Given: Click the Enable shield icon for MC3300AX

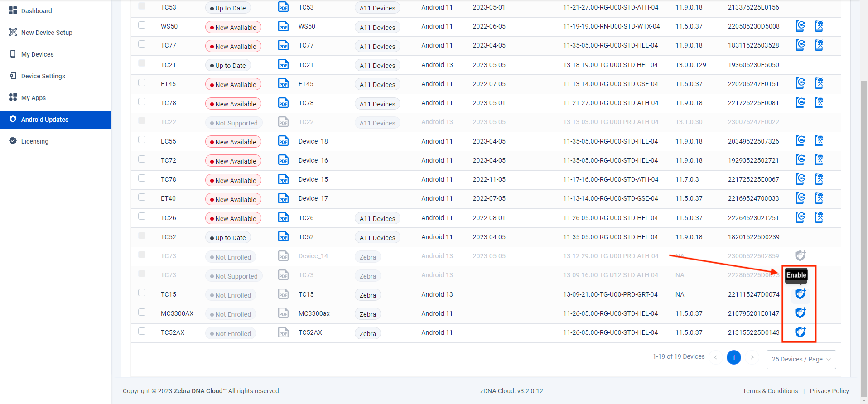Looking at the screenshot, I should pos(800,313).
